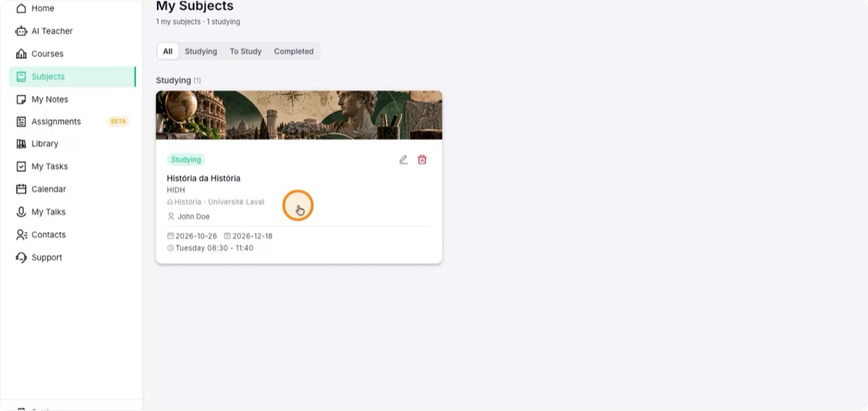
Task: Click 1 my subjects · 1 studying summary
Action: (198, 22)
